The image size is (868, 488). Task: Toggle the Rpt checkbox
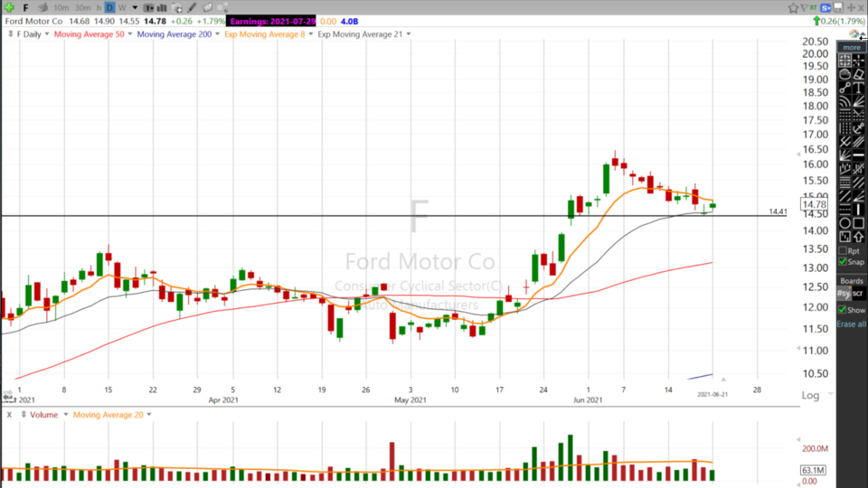pyautogui.click(x=843, y=251)
